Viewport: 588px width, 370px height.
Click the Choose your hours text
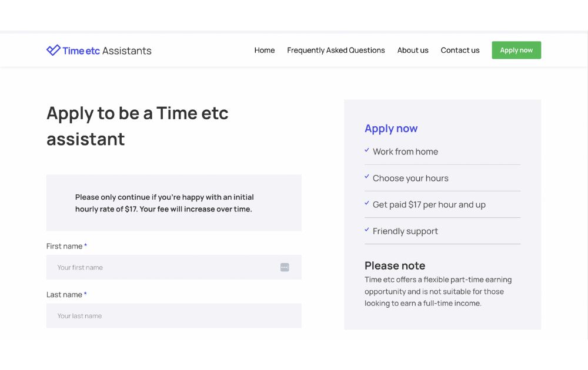click(x=410, y=179)
